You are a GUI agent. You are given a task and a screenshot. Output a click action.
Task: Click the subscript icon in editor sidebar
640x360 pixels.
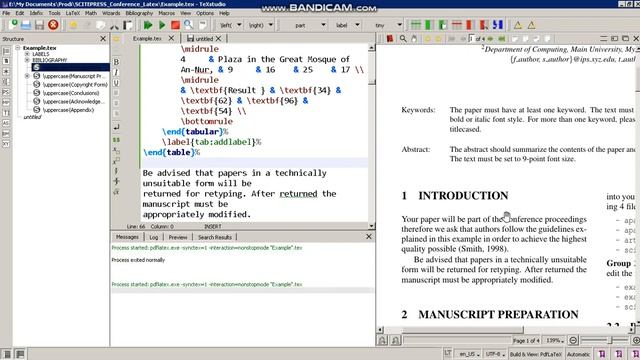pos(116,150)
